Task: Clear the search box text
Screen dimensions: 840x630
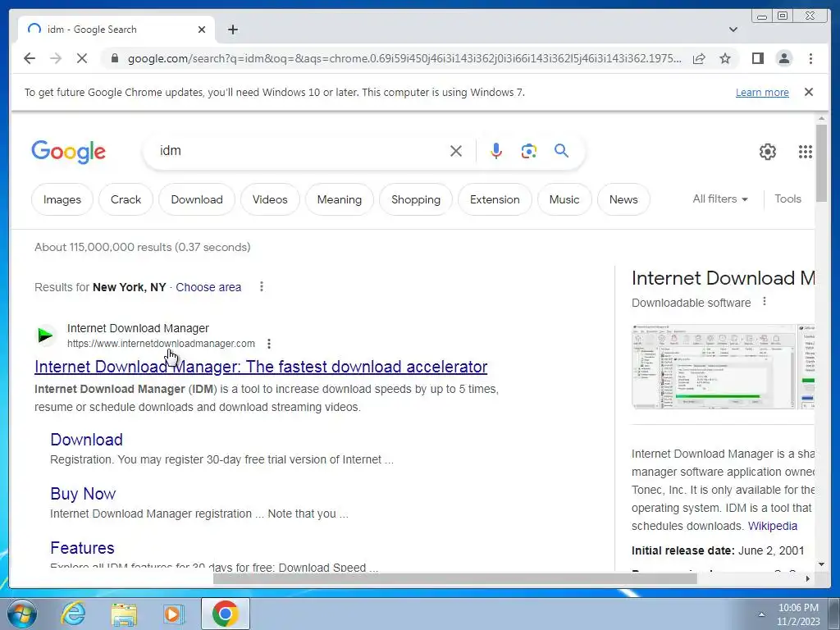Action: [x=456, y=151]
